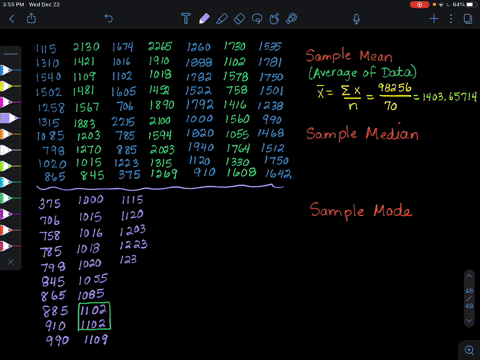Pick the lime green pen below white pen
The width and height of the screenshot is (480, 360).
point(10,166)
